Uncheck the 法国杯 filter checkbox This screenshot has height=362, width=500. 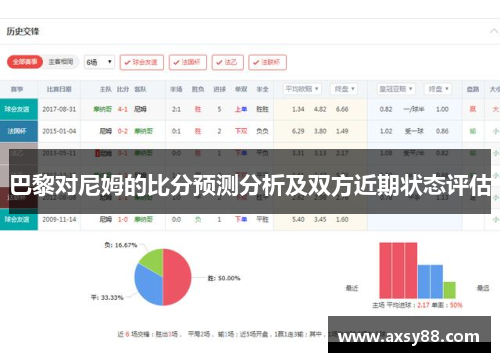pos(188,62)
